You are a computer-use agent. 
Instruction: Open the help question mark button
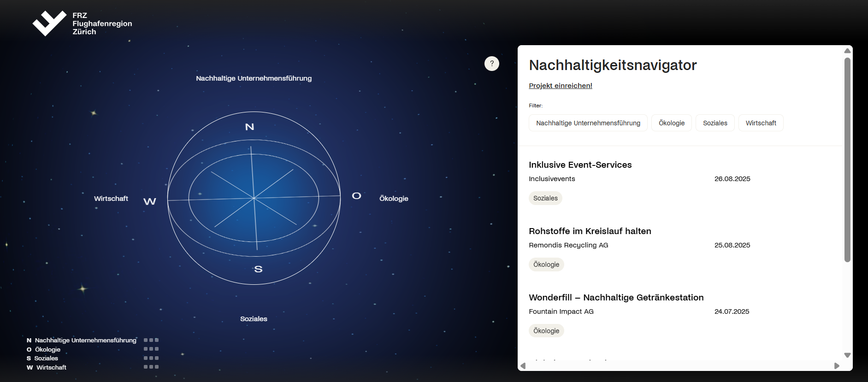pos(492,64)
